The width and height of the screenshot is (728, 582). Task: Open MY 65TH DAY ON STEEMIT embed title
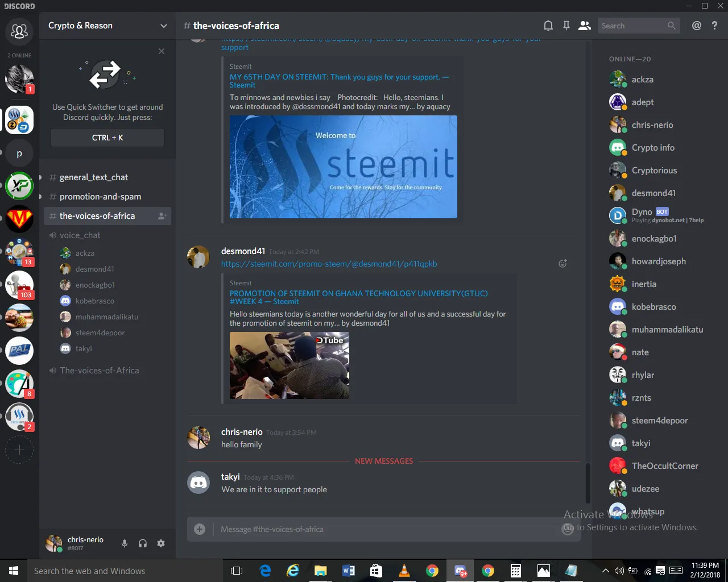coord(339,81)
